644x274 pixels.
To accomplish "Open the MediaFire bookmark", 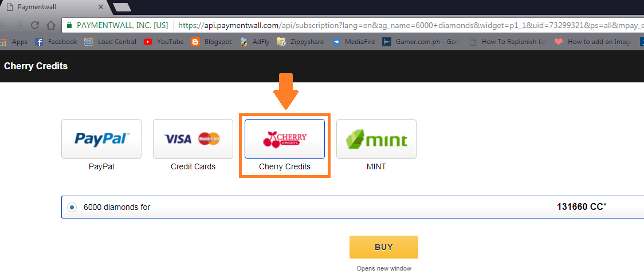I will tap(353, 41).
